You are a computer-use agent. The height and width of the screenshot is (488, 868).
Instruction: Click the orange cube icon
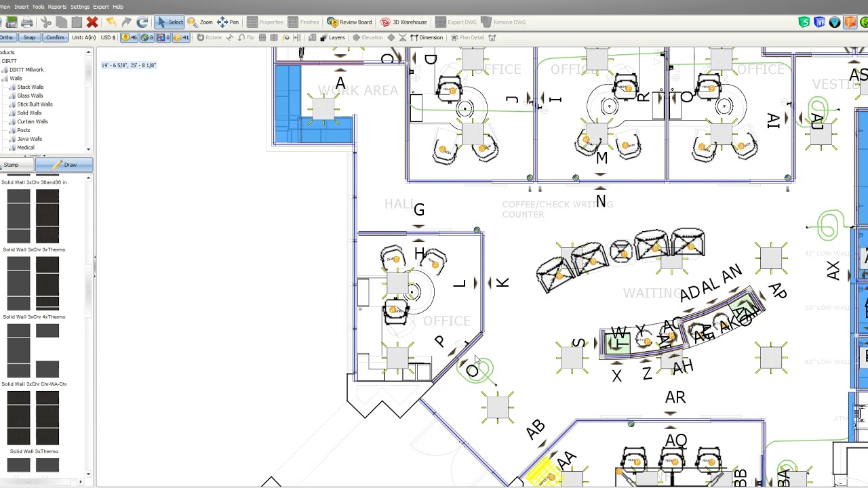[x=849, y=22]
